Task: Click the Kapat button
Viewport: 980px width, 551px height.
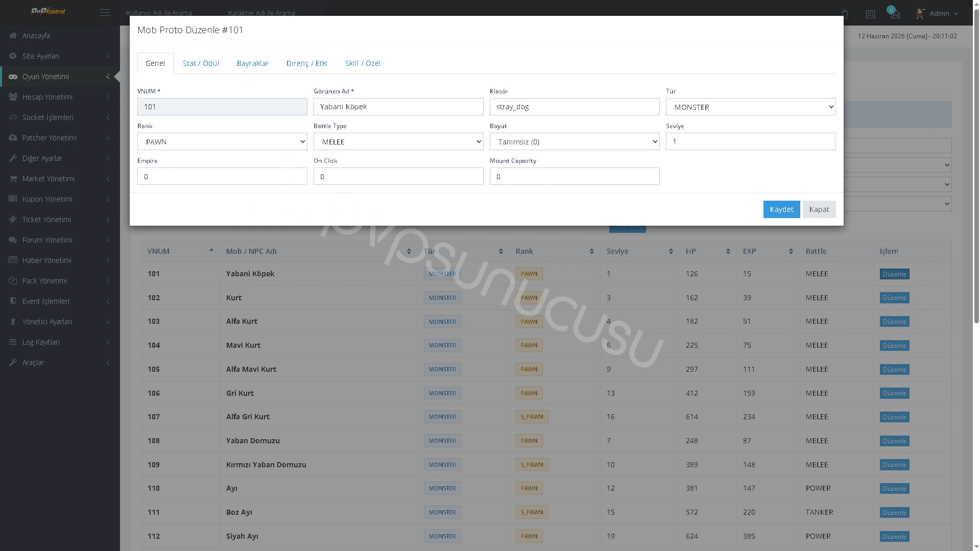Action: (819, 209)
